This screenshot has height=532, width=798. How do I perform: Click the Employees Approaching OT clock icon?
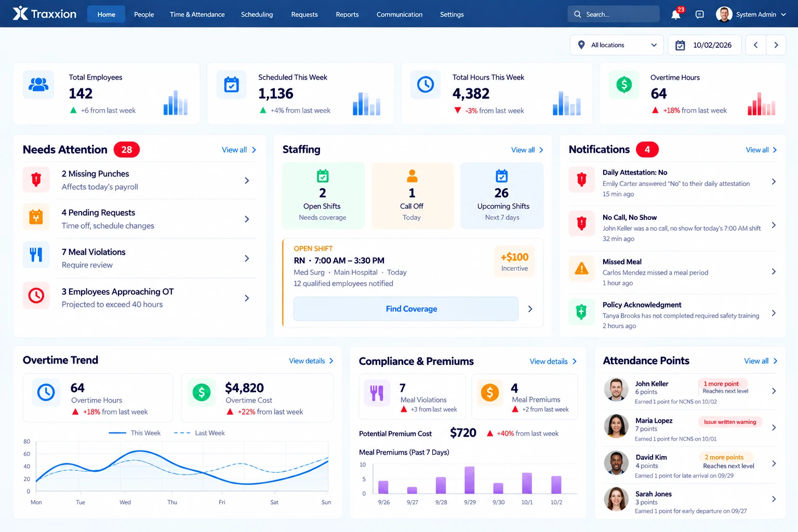(x=36, y=296)
